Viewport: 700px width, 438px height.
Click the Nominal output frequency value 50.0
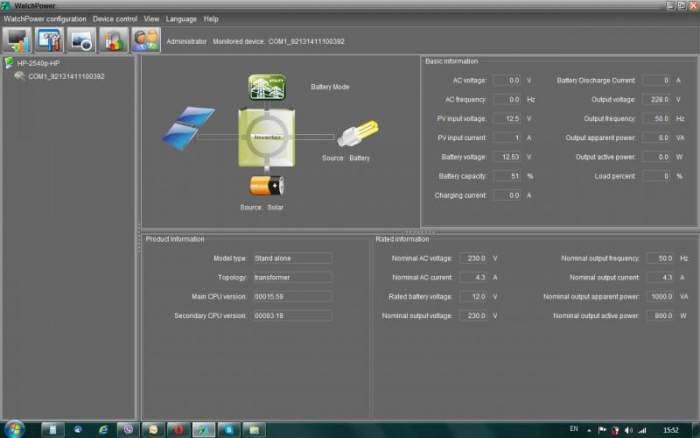660,259
